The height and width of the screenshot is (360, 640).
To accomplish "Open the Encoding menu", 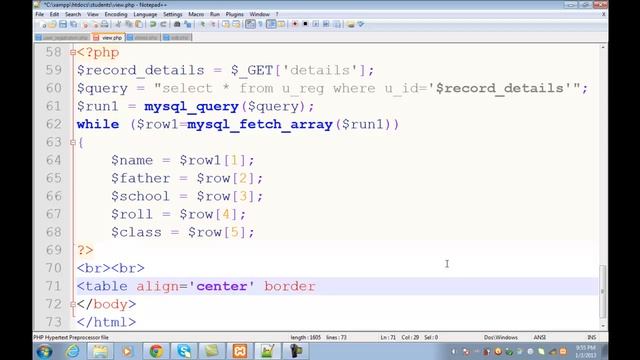I will point(116,14).
